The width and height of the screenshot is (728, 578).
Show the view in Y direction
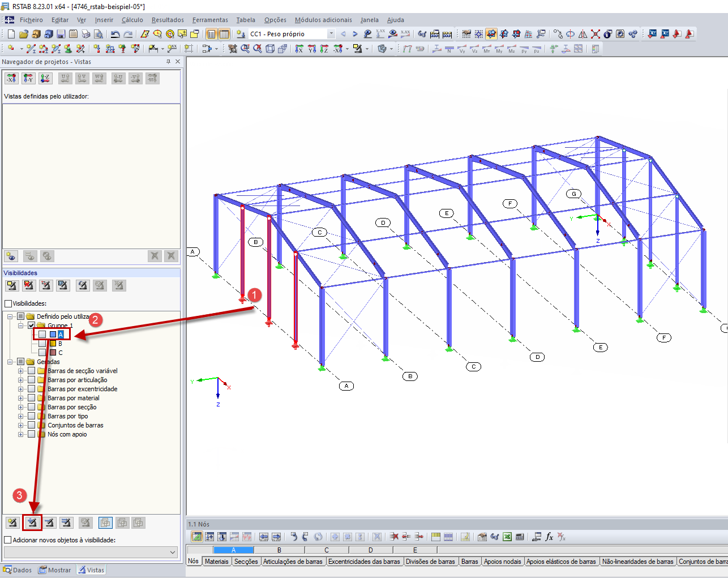point(312,49)
